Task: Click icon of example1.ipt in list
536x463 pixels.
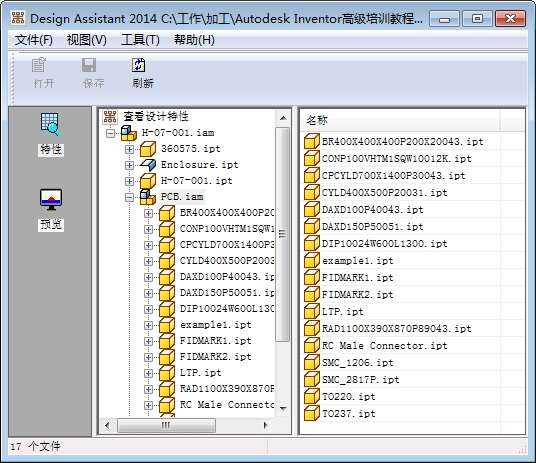Action: [x=311, y=261]
